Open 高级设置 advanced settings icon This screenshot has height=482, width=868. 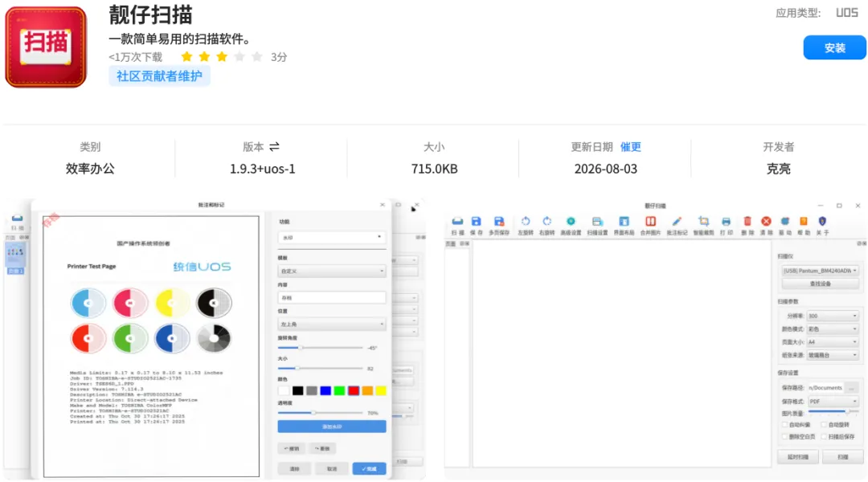[x=571, y=222]
